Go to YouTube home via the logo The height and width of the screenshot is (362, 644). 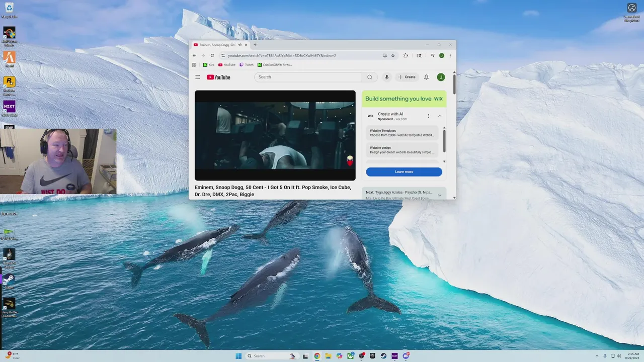coord(218,77)
